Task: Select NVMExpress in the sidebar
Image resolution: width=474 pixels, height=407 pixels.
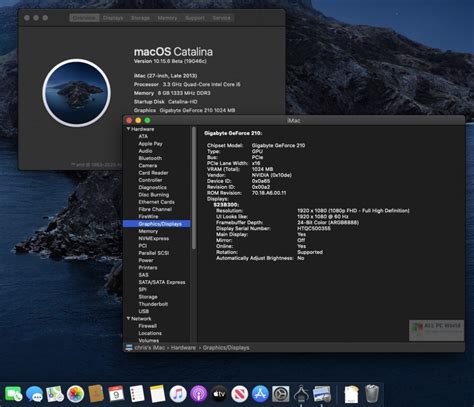Action: coord(154,239)
